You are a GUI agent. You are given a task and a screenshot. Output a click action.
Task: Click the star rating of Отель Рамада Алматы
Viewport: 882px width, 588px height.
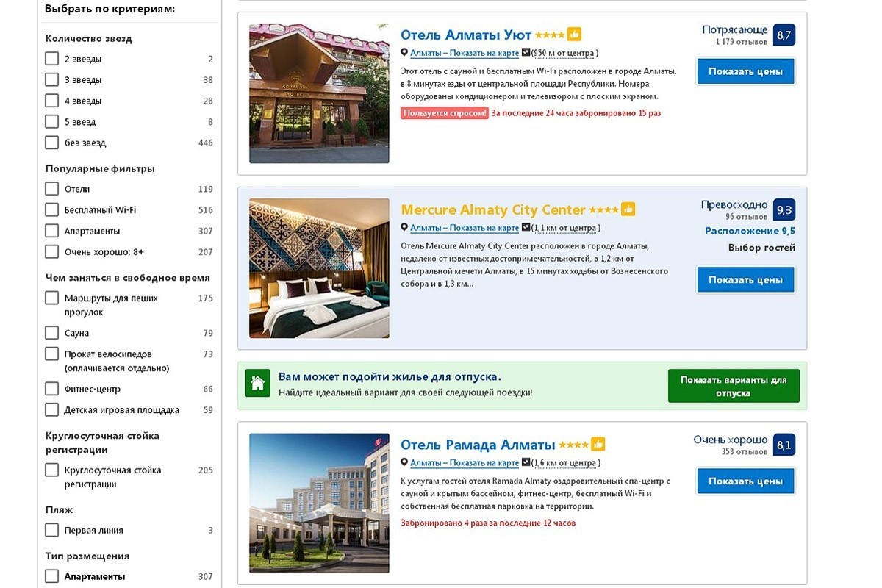pyautogui.click(x=574, y=445)
